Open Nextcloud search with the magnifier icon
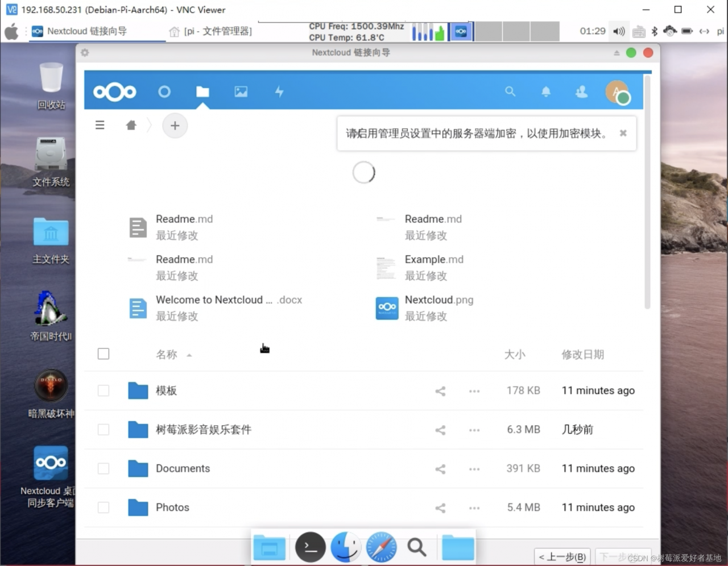 point(510,91)
